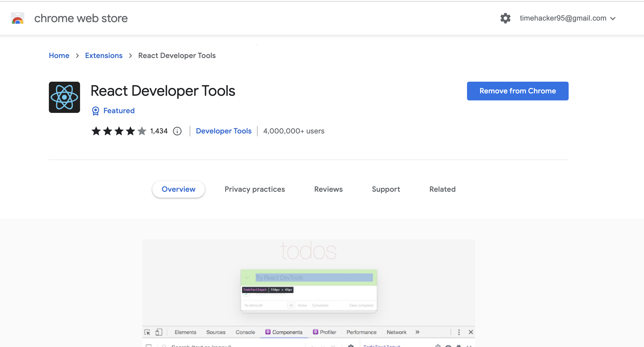Open the Extensions breadcrumb link
The image size is (644, 347).
point(104,55)
